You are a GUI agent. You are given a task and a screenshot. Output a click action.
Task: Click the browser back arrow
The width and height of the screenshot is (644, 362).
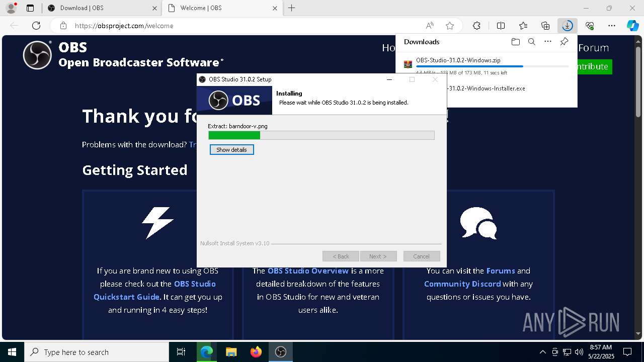coord(14,26)
